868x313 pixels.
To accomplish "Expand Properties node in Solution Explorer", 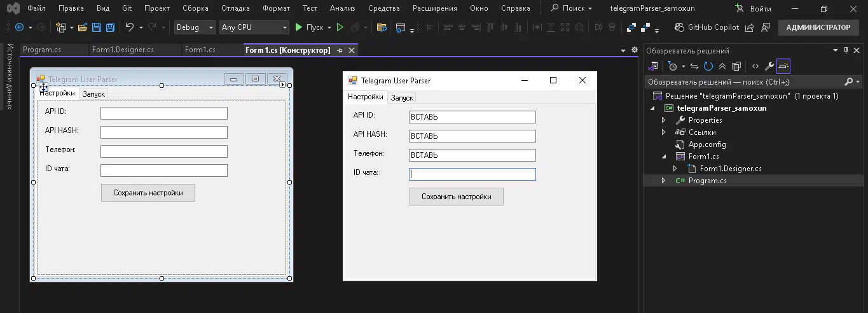I will 663,120.
